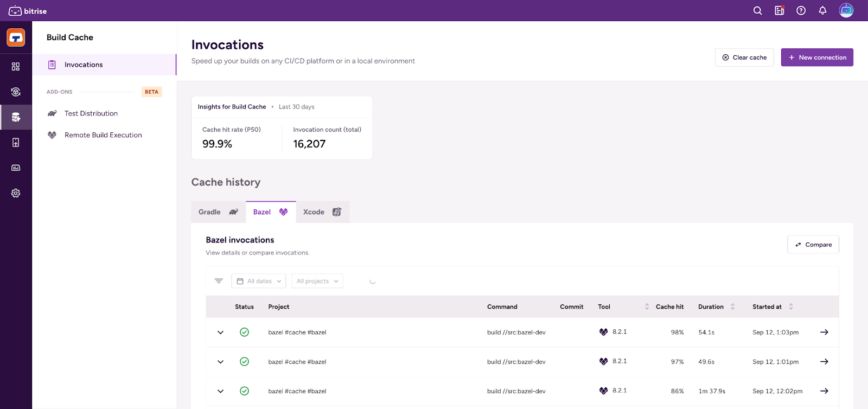This screenshot has width=868, height=409.
Task: Open the settings gear in sidebar
Action: (16, 193)
